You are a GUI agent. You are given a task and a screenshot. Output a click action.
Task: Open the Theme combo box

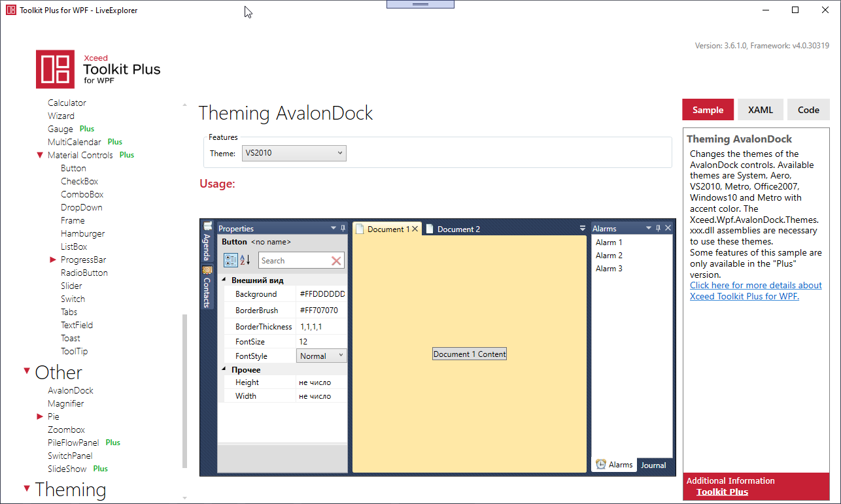[294, 153]
